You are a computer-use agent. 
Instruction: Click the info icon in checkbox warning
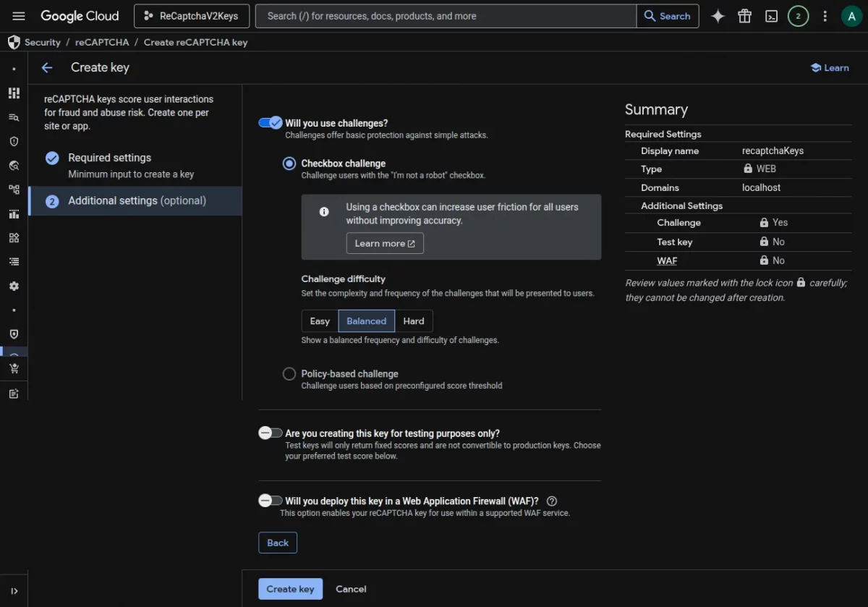point(324,211)
